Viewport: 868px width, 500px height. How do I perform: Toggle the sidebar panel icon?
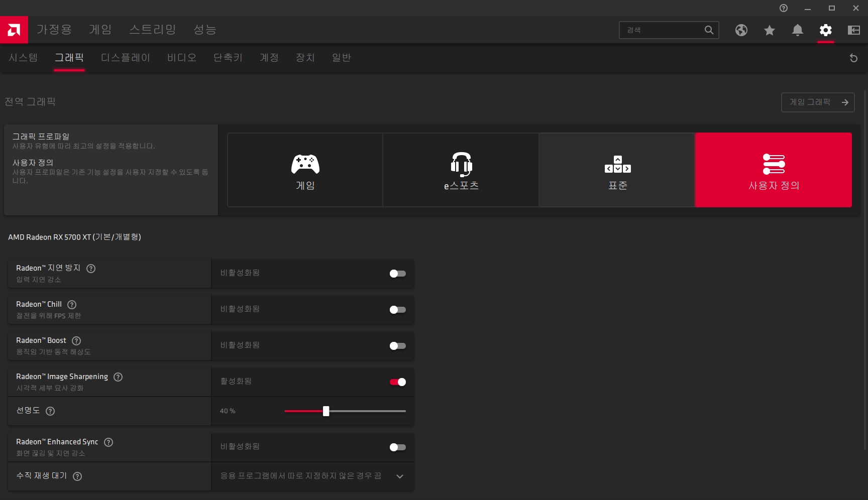coord(854,30)
